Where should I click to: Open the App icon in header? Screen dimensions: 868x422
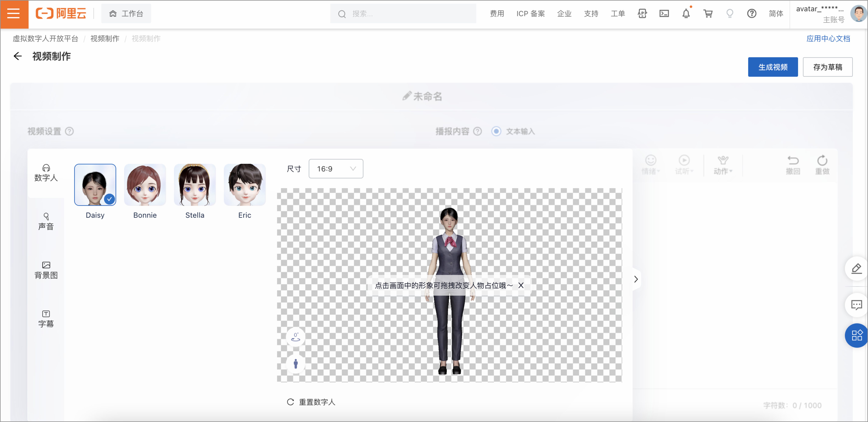point(642,14)
